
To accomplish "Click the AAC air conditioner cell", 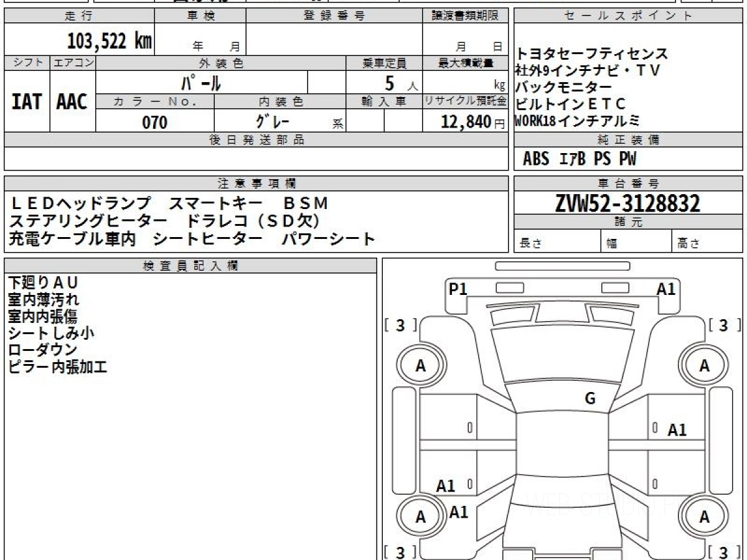I will (x=72, y=102).
